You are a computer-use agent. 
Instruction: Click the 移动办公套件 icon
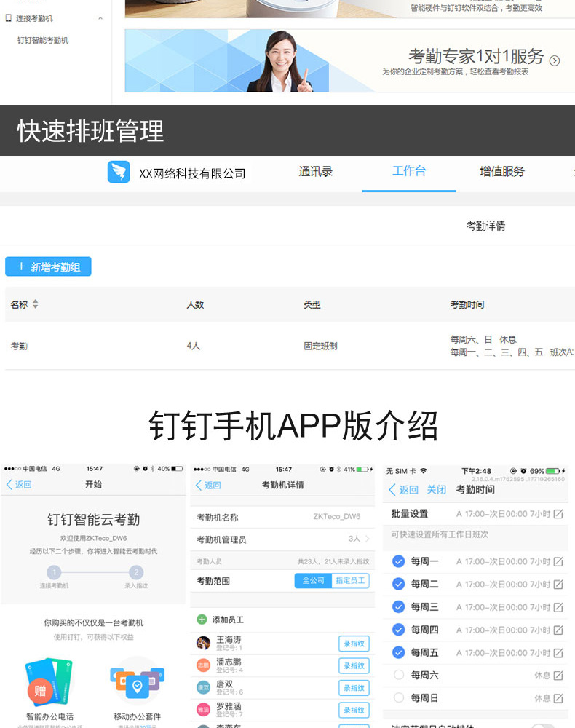tap(138, 681)
